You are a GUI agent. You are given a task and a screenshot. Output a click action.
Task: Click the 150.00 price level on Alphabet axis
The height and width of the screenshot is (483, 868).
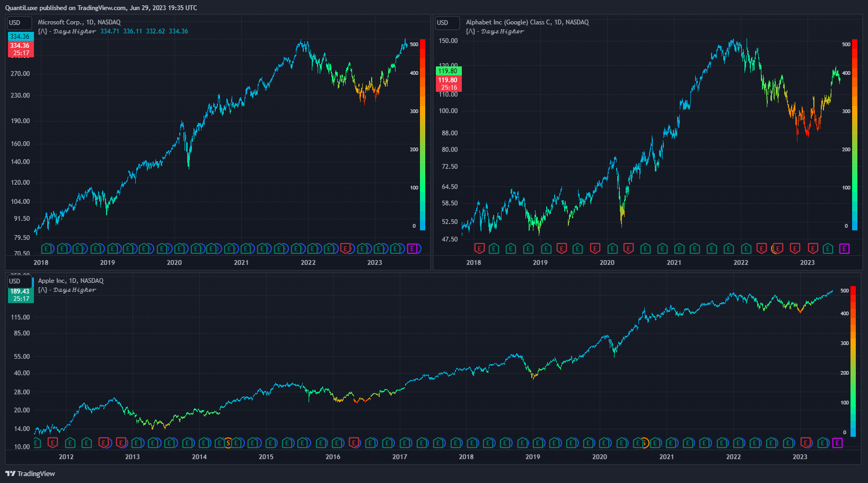(x=449, y=41)
